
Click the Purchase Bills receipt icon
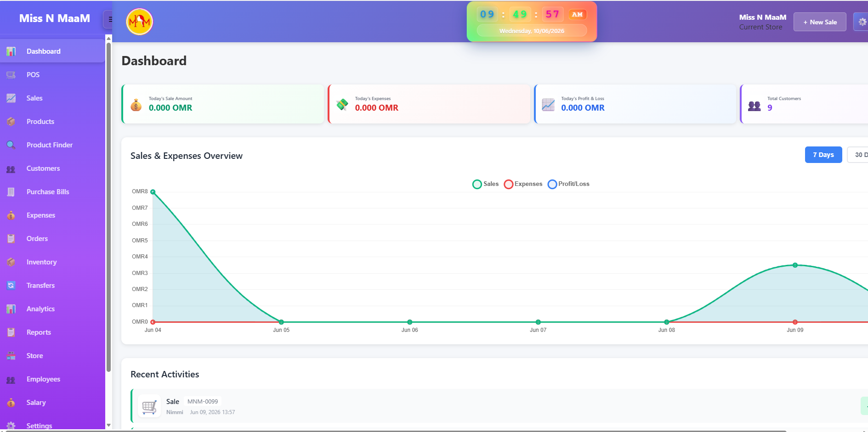[11, 192]
